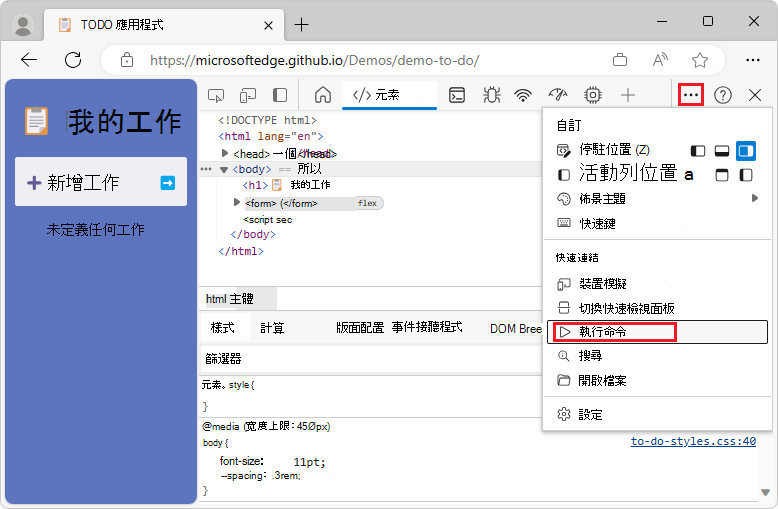Click the ellipsis beside body node
Image resolution: width=778 pixels, height=509 pixels.
(206, 169)
